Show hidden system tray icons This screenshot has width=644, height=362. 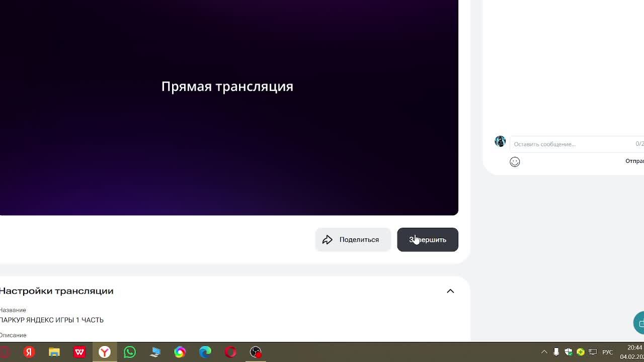coord(544,352)
